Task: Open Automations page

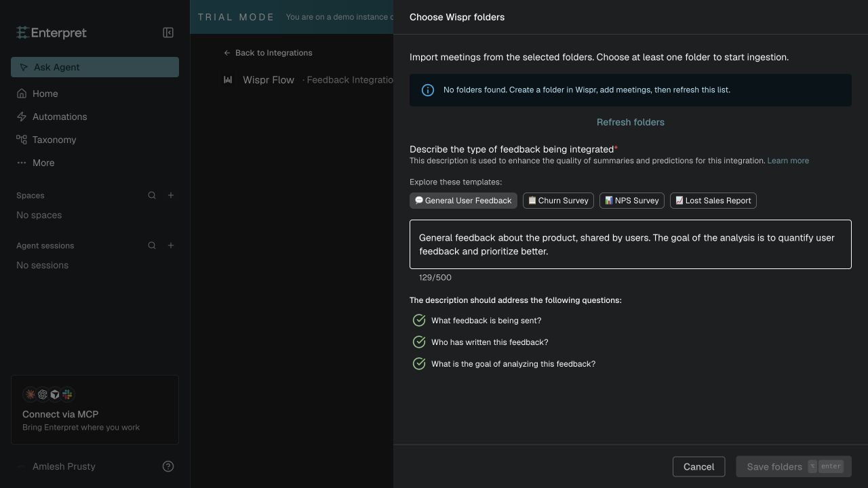Action: [x=95, y=117]
